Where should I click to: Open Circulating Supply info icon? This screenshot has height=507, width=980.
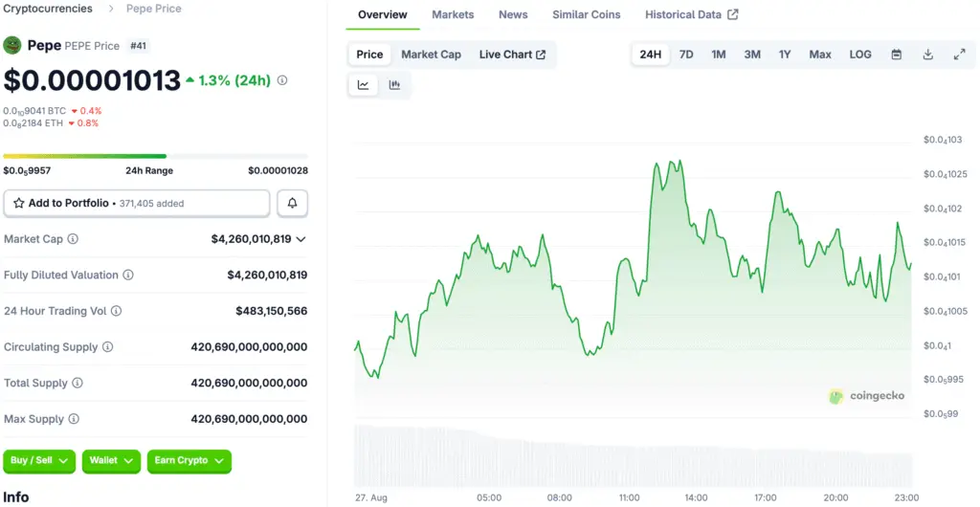(x=107, y=347)
